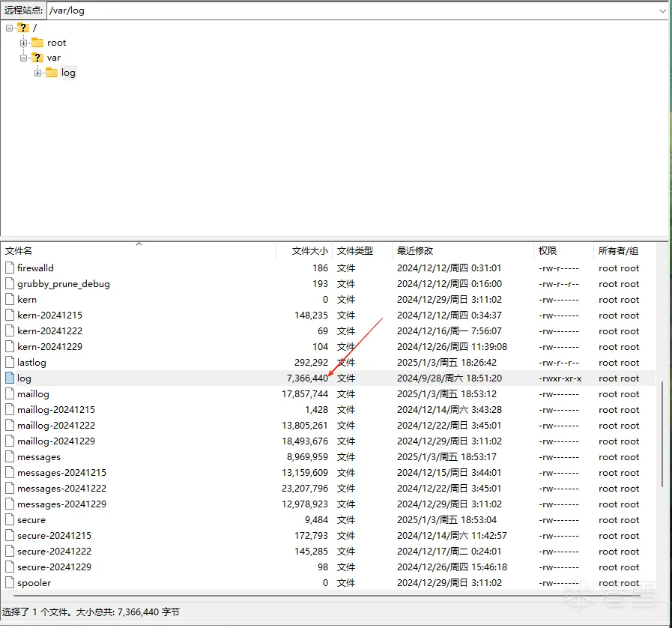Select the kern-20241222 file icon
Image resolution: width=672 pixels, height=628 pixels.
pos(10,331)
